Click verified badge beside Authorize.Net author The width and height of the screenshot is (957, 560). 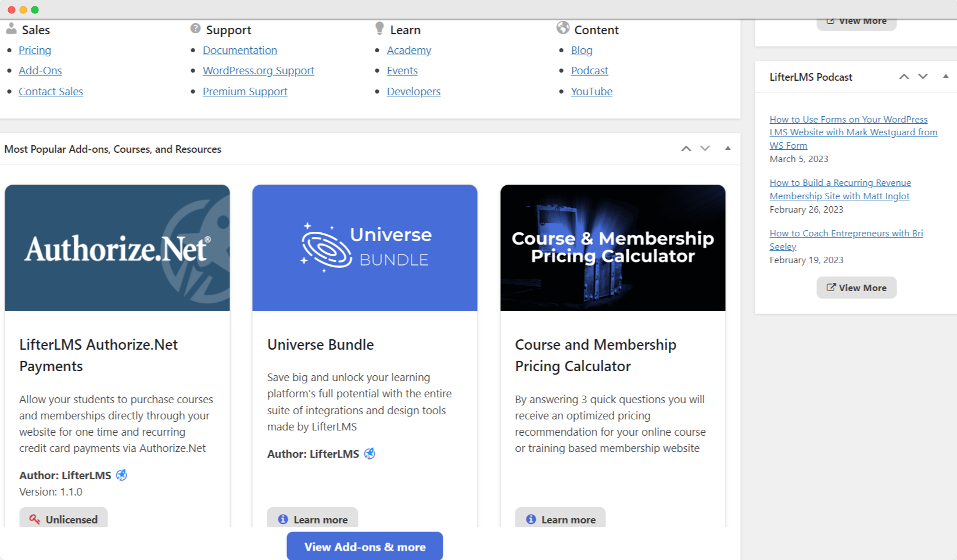121,475
